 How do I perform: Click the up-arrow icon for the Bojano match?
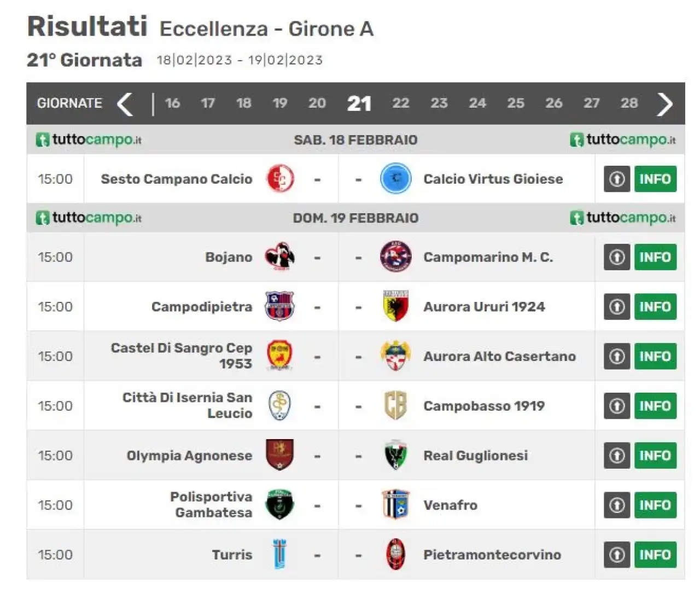[x=617, y=257]
